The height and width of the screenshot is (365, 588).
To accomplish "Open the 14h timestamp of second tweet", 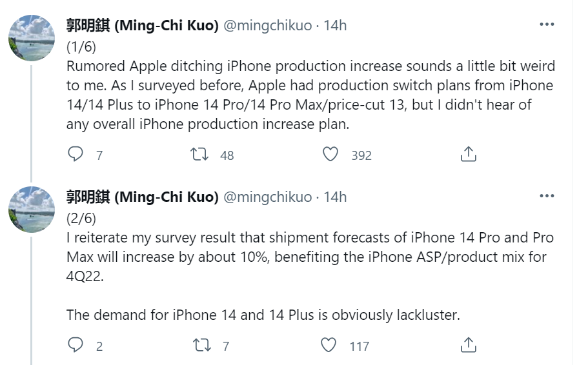I will 335,197.
